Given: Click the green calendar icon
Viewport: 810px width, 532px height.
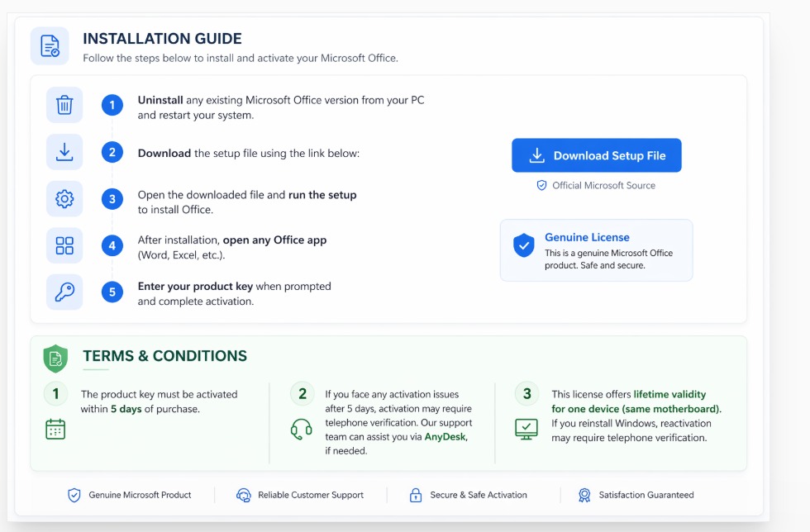Looking at the screenshot, I should [x=55, y=429].
